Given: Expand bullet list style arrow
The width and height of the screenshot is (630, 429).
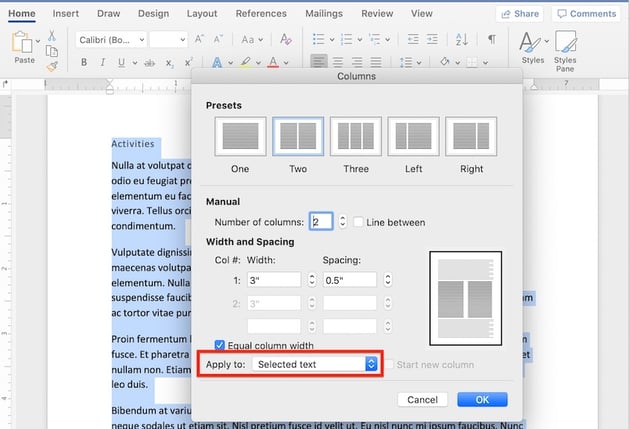Looking at the screenshot, I should 332,40.
